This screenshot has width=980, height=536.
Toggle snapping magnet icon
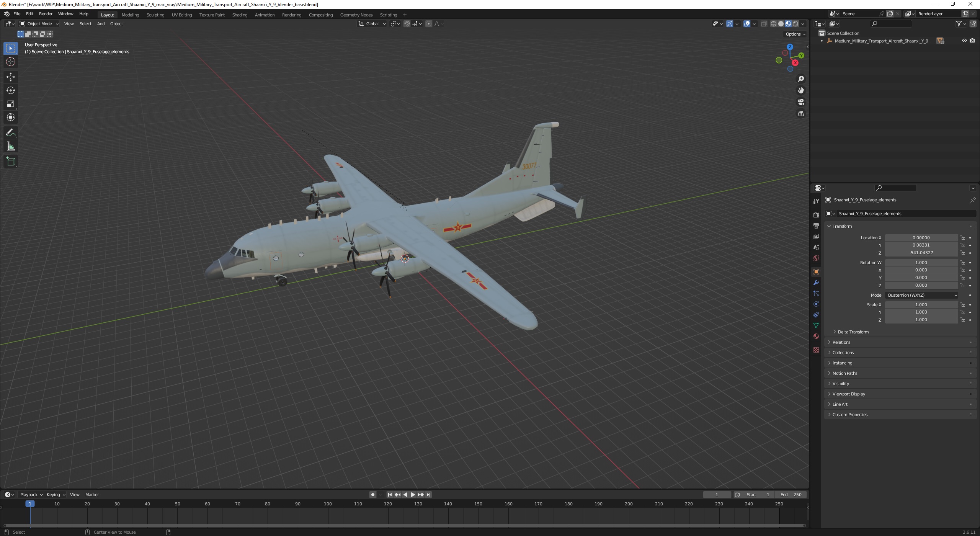point(407,24)
